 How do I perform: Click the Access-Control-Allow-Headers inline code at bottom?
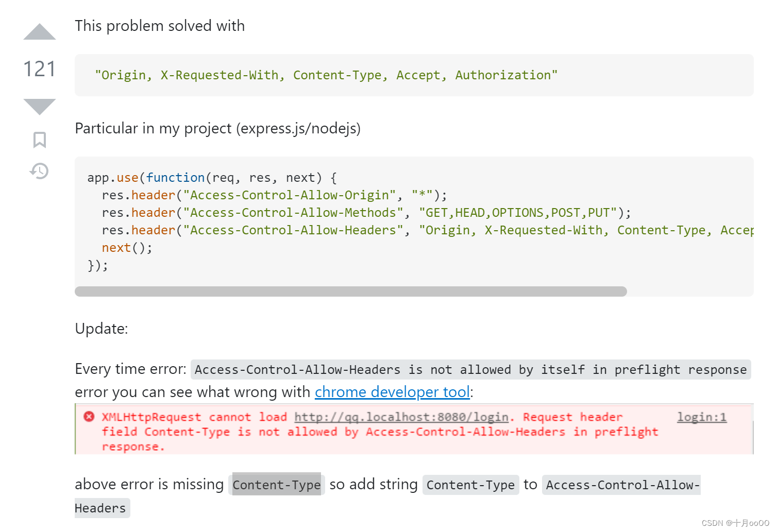387,496
